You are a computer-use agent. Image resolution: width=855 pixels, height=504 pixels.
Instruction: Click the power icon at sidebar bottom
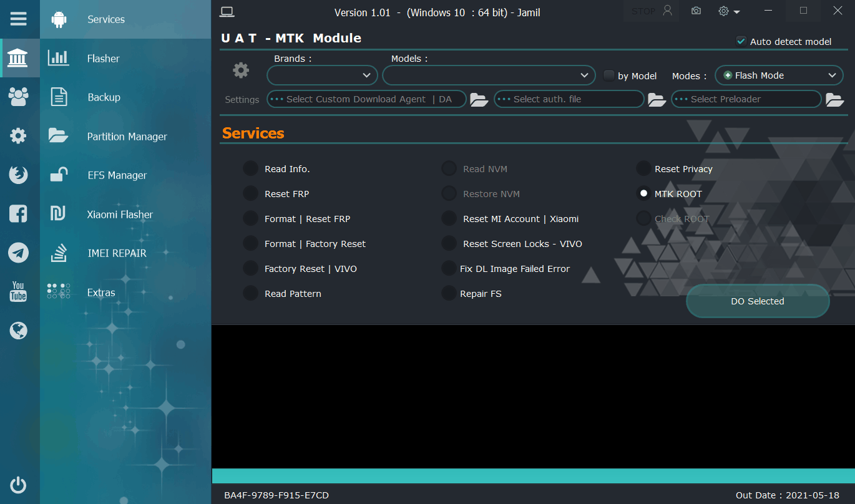pyautogui.click(x=18, y=485)
